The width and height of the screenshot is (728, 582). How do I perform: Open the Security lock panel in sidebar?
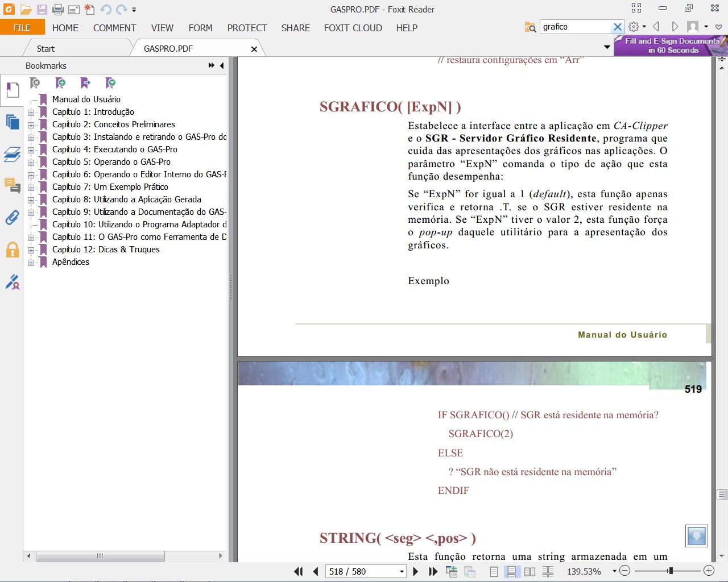pyautogui.click(x=12, y=250)
